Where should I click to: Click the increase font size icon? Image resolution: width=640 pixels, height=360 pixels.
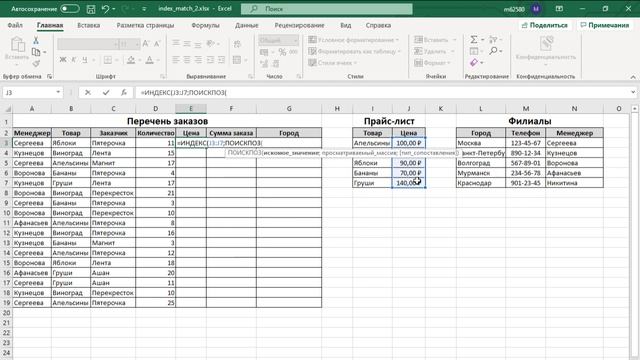pos(146,44)
